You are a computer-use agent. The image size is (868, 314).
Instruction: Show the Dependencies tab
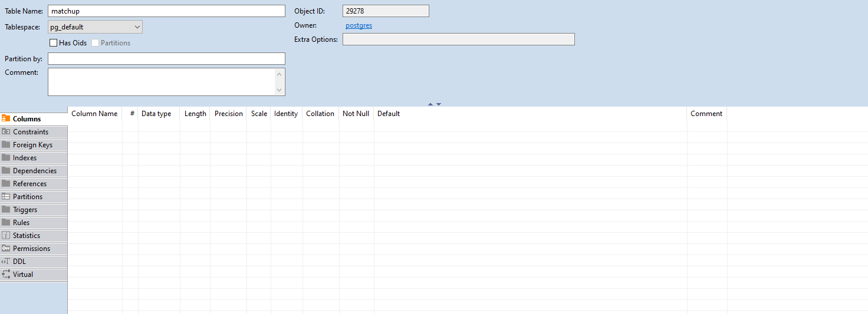click(34, 171)
